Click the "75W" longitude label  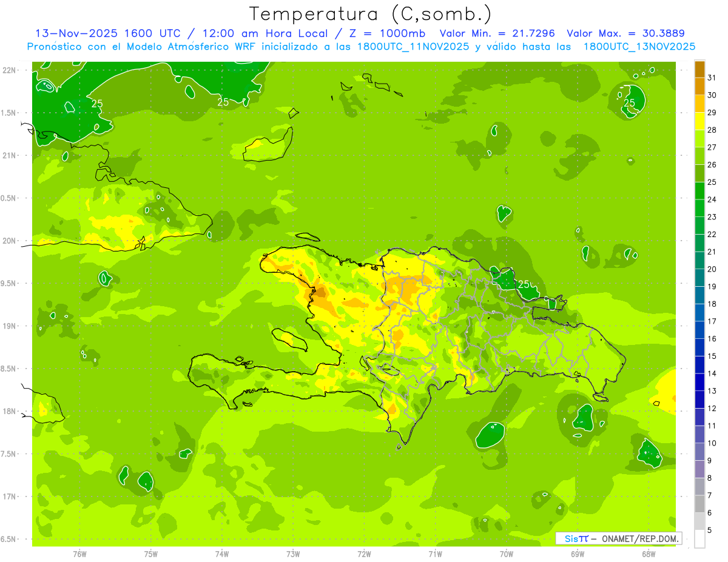150,554
